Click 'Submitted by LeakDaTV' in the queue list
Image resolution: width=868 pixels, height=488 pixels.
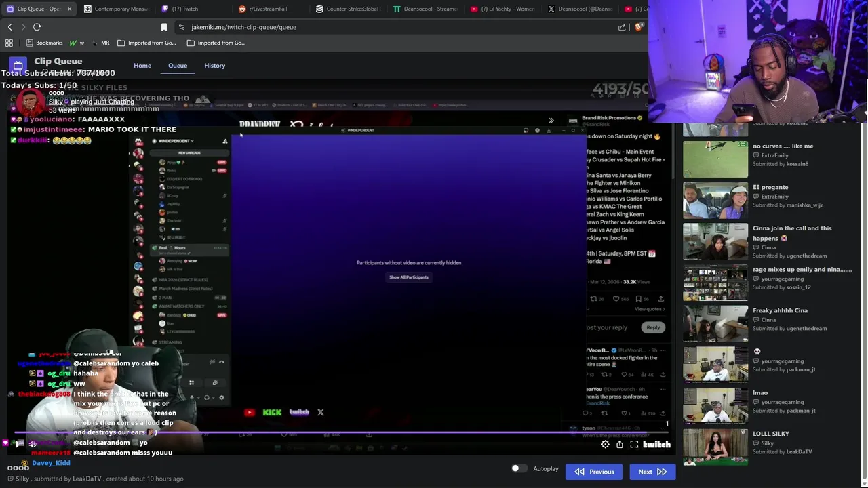pyautogui.click(x=782, y=451)
